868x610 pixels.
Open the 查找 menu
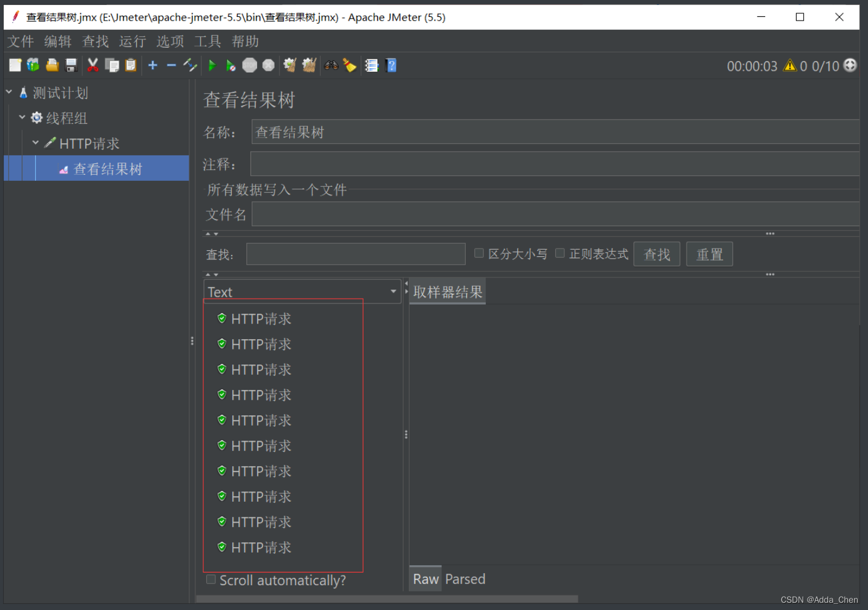[x=96, y=41]
